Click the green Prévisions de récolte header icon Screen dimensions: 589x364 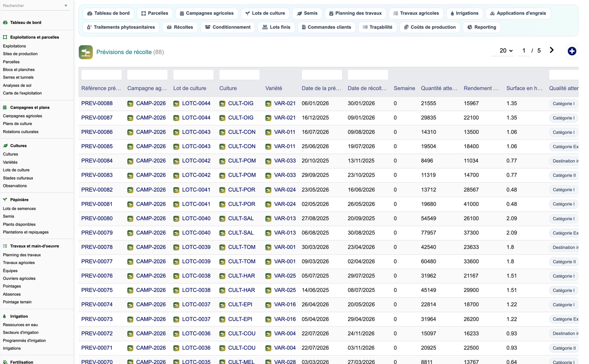(x=86, y=52)
